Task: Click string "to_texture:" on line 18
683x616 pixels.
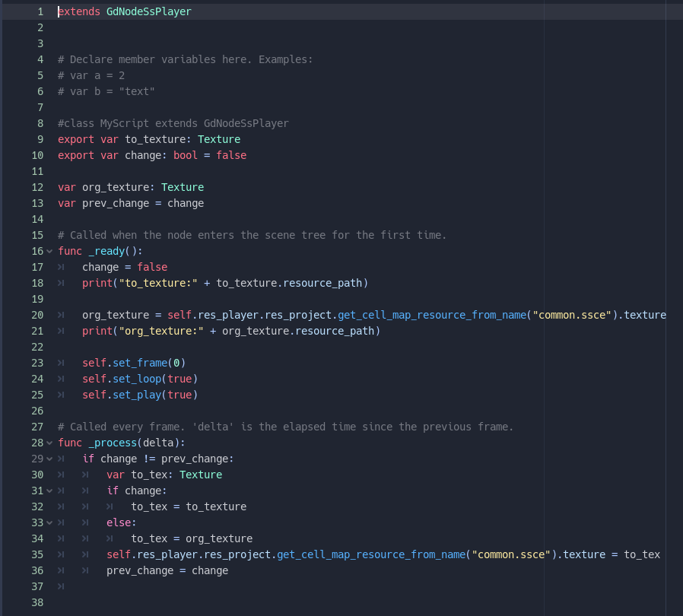Action: 158,283
